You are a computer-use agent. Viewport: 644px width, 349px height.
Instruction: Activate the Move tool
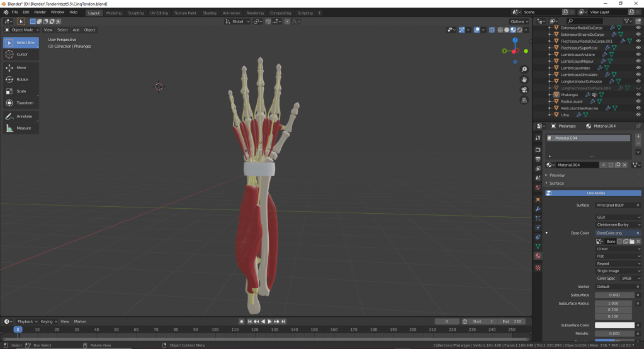coord(21,67)
